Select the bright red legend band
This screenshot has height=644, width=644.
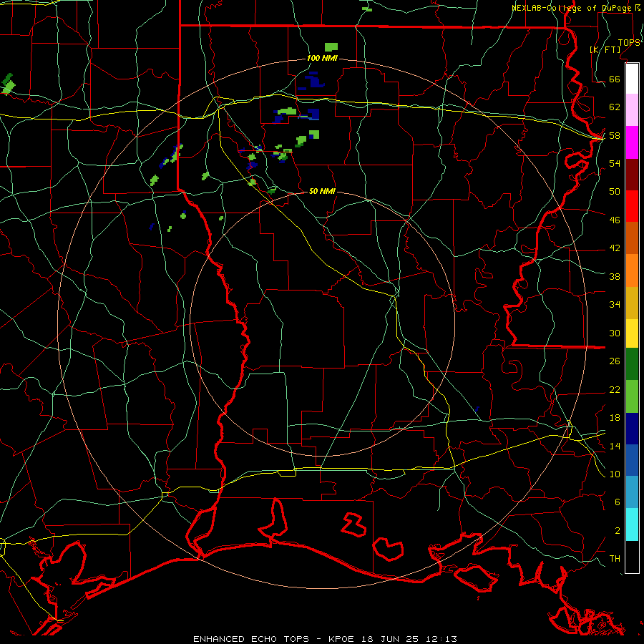tap(632, 206)
